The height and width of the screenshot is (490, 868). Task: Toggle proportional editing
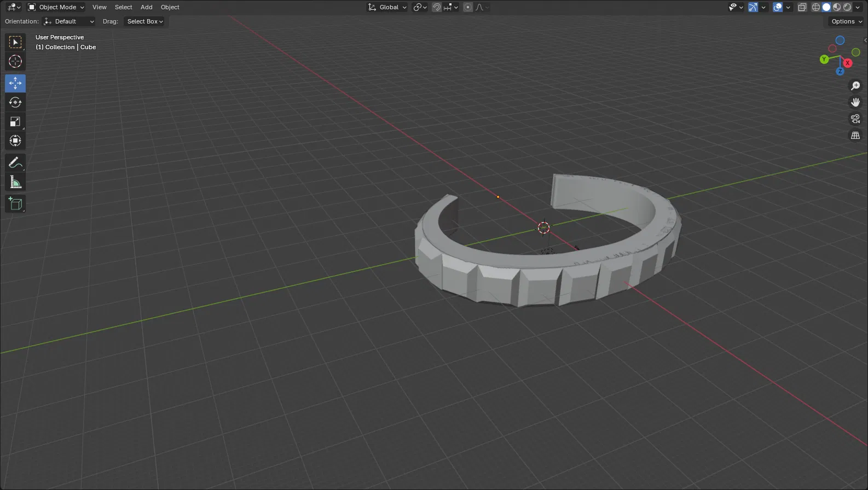468,7
